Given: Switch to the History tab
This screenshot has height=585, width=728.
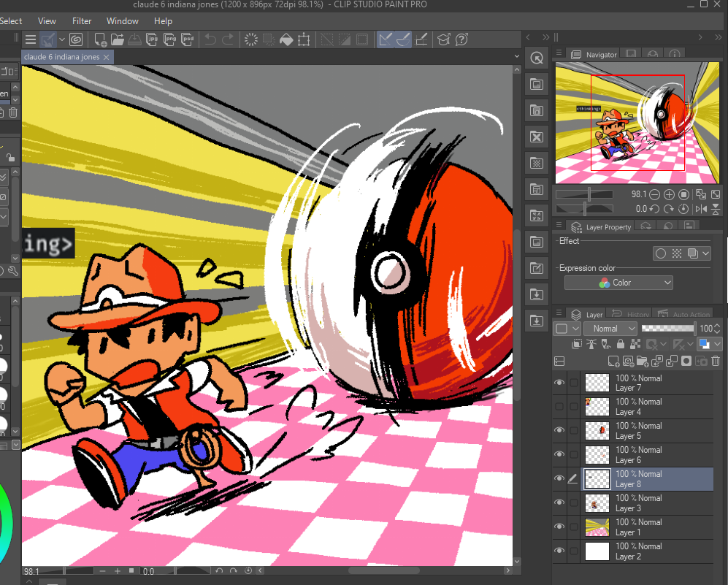Looking at the screenshot, I should click(632, 315).
